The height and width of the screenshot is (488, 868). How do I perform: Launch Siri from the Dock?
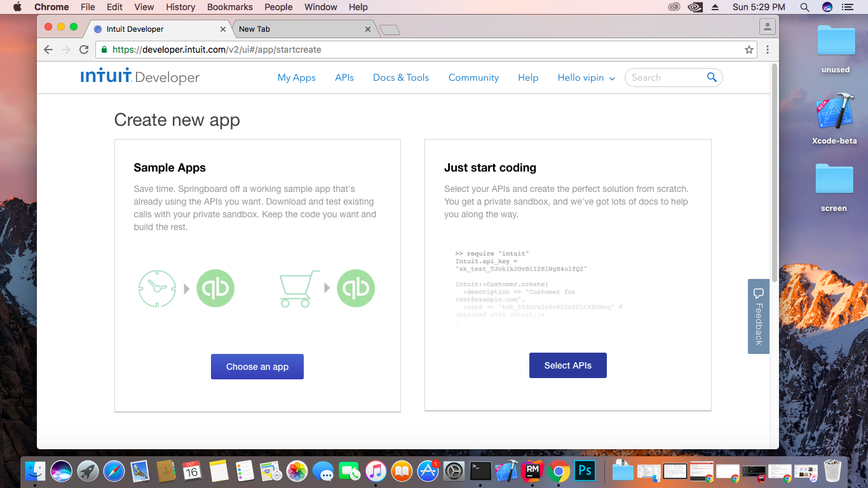pos(62,471)
